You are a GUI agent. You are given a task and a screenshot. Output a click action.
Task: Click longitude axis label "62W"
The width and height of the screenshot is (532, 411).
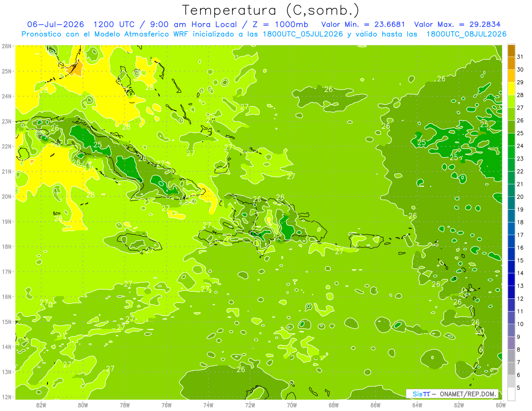[x=459, y=405]
